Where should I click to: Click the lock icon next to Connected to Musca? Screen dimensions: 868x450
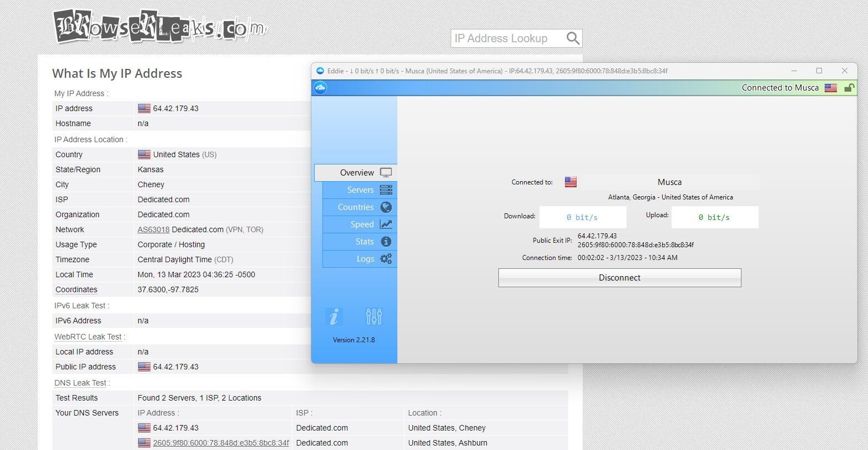click(x=849, y=88)
